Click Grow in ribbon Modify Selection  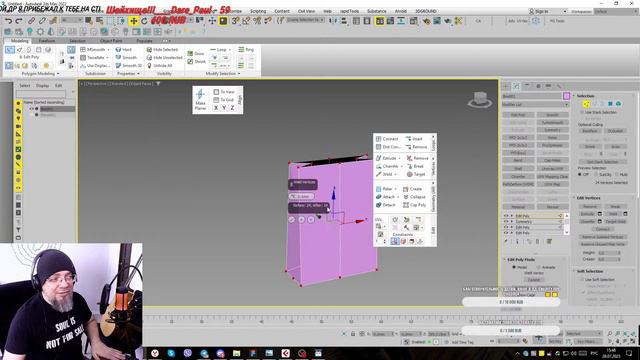pos(196,53)
